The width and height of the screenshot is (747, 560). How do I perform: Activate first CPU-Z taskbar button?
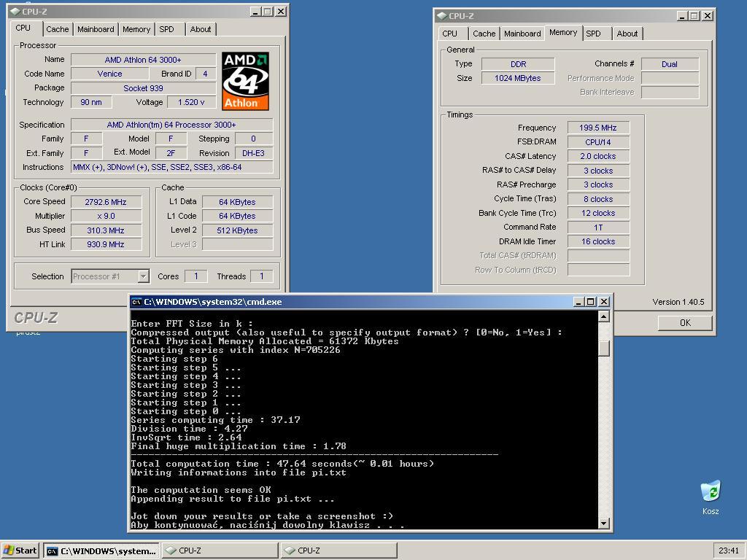coord(220,551)
